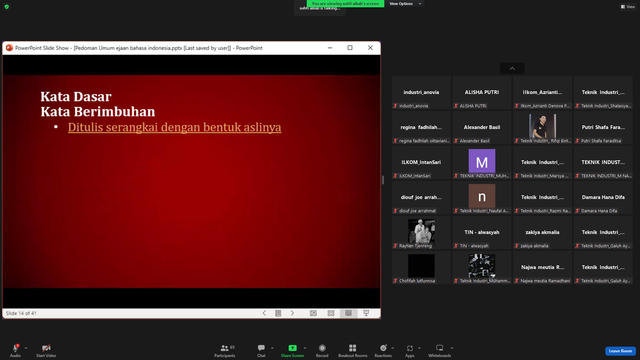This screenshot has height=360, width=640.
Task: Select the ILKOM_IntanSari participant tile
Action: point(421,163)
